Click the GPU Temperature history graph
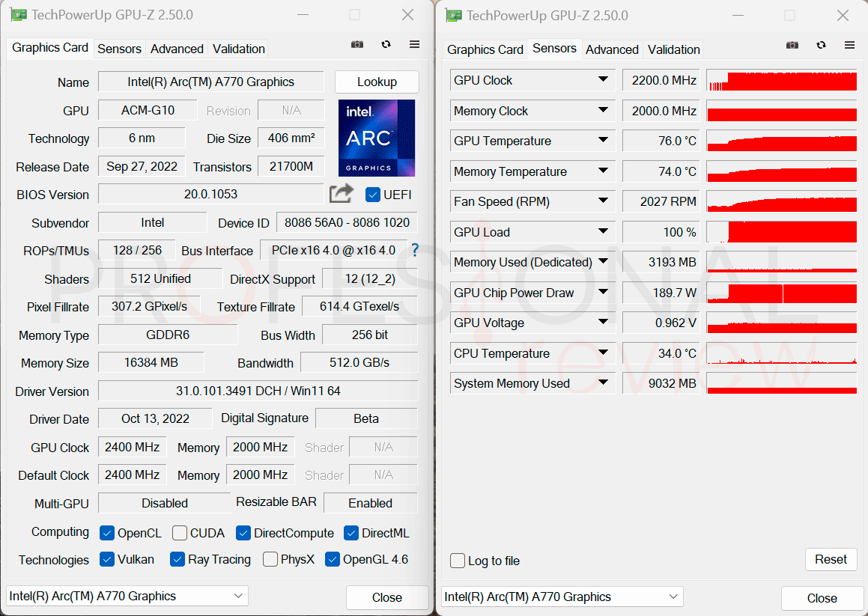Screen dimensions: 868x616 tap(782, 141)
